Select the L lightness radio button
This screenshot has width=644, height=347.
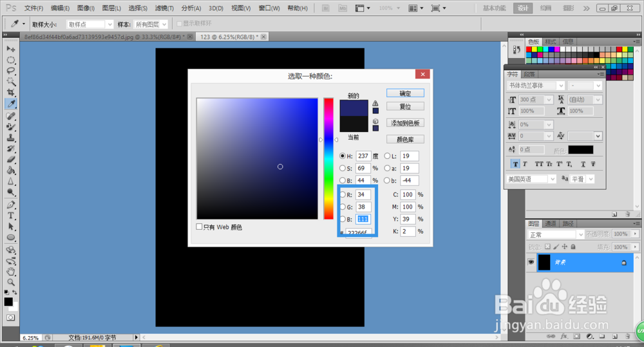387,156
